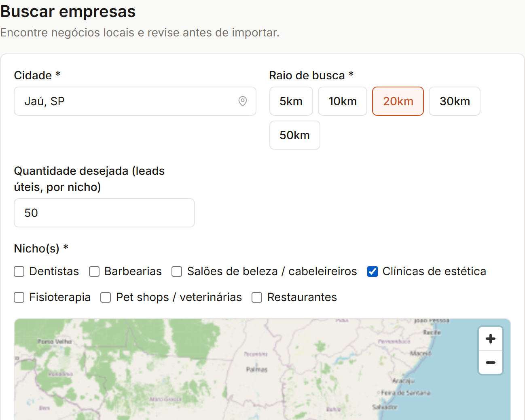Image resolution: width=525 pixels, height=420 pixels.
Task: Click the Porto Velho map label
Action: click(x=55, y=342)
